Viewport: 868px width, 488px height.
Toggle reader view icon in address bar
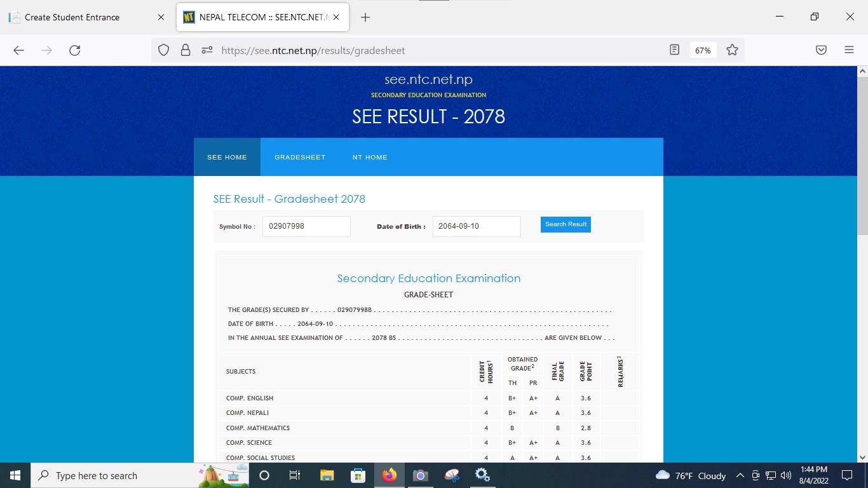pos(675,50)
